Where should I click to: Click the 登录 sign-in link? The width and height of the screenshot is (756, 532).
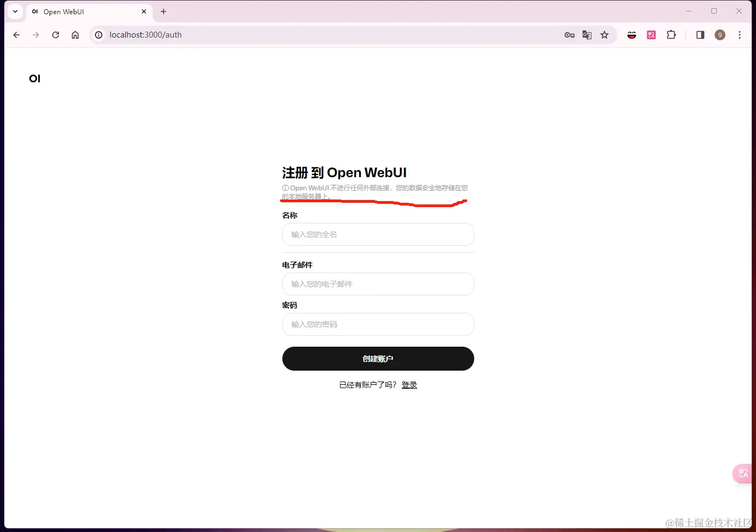point(409,385)
